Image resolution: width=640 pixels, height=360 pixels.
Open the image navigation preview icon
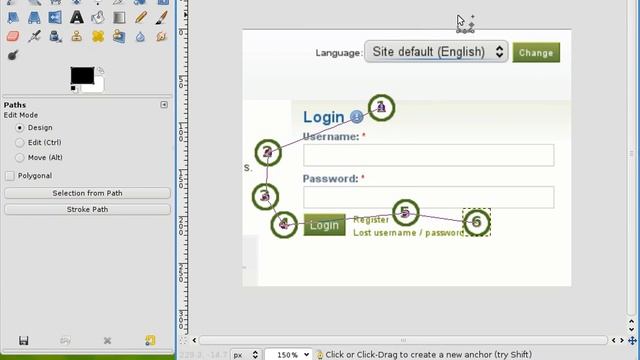click(x=632, y=340)
